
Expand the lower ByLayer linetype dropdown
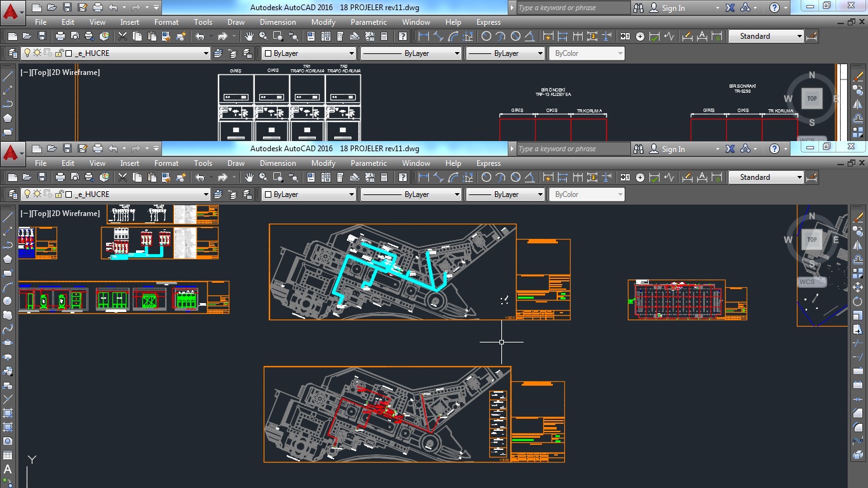pyautogui.click(x=456, y=194)
